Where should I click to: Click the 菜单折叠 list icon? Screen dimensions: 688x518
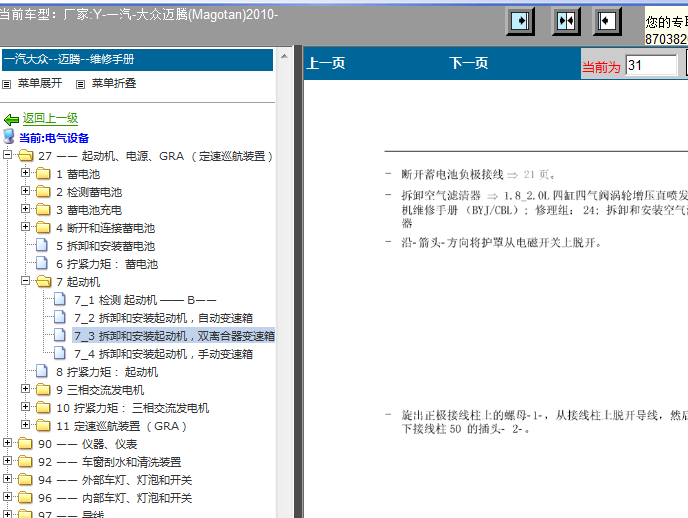[80, 84]
